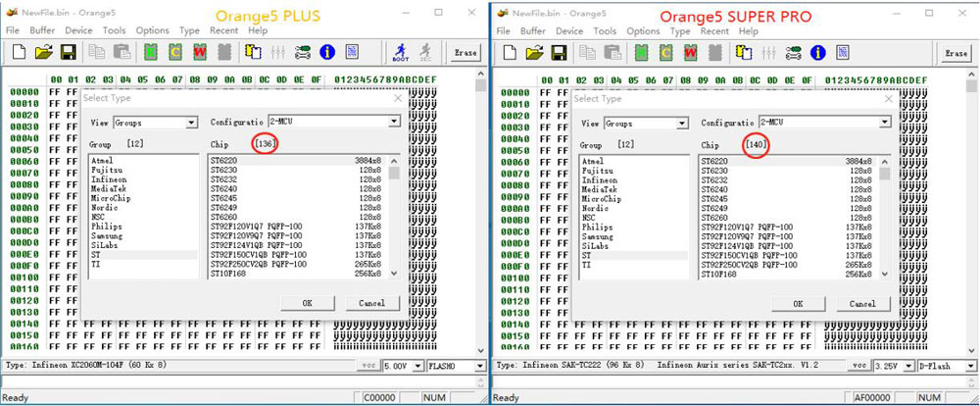Click blue info icon in left window toolbar
This screenshot has width=980, height=406.
coord(327,52)
